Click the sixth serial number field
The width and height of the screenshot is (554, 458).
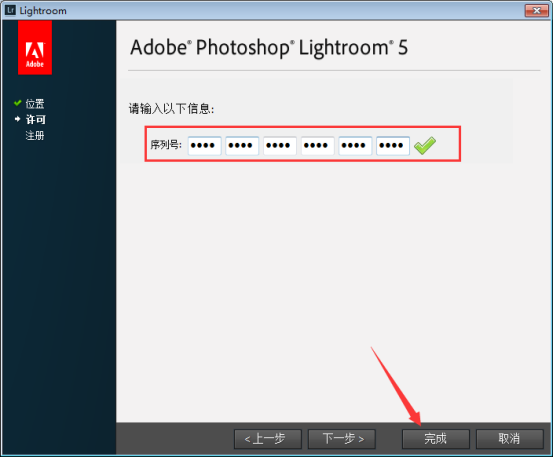(x=393, y=146)
